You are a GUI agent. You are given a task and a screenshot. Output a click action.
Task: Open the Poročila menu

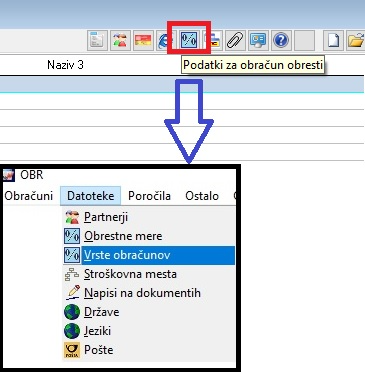[x=149, y=196]
